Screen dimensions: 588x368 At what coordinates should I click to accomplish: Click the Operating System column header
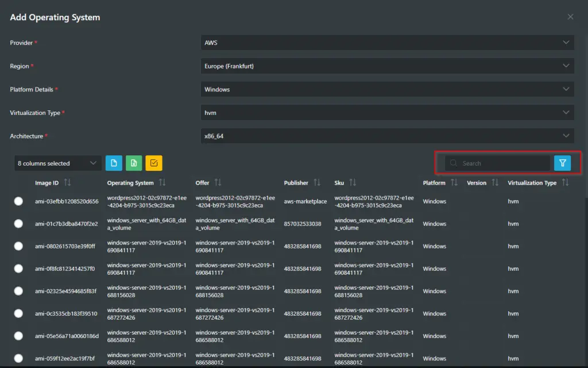click(130, 183)
